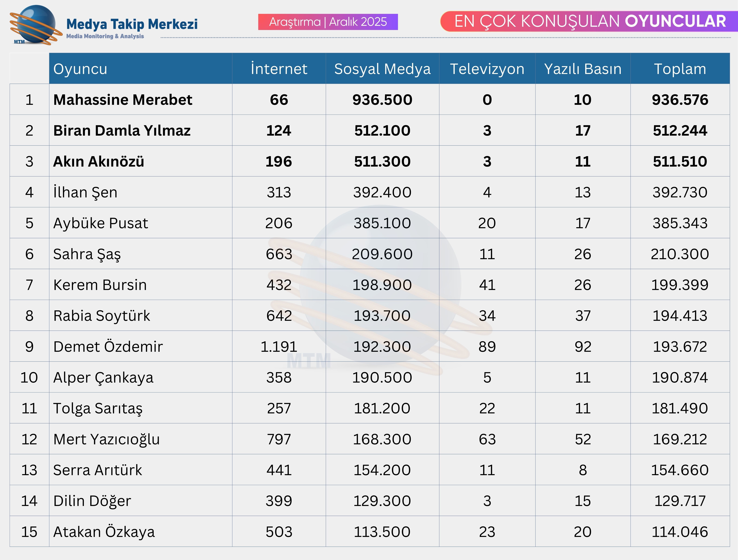738x560 pixels.
Task: Click Atakan Özkaya's total value 114.046
Action: click(680, 532)
